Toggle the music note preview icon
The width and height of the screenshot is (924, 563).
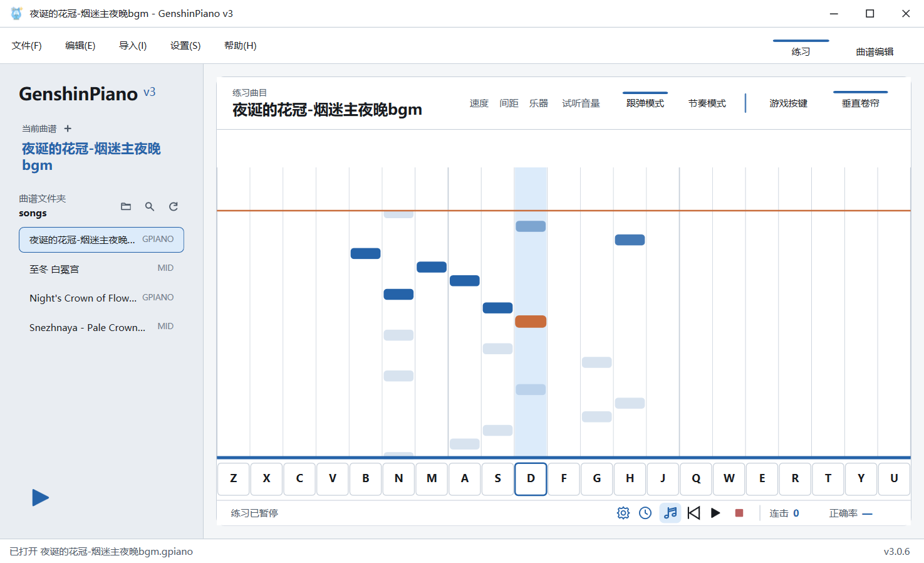[670, 513]
